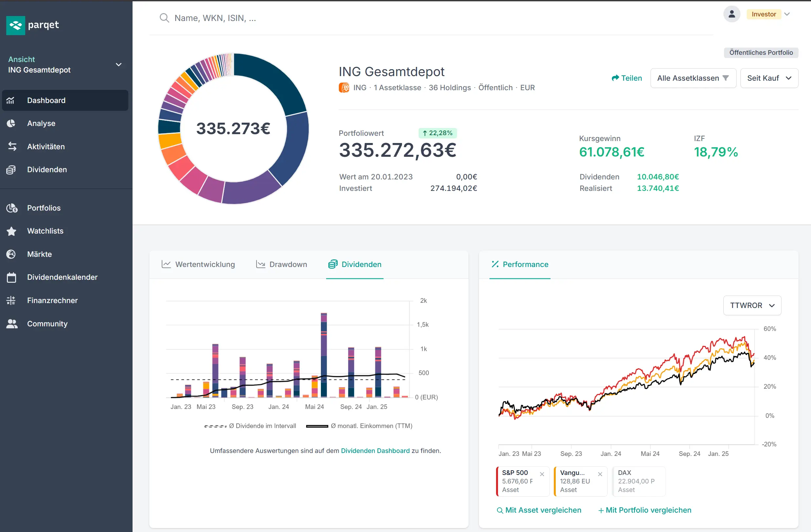Click the ING lion broker icon

click(x=344, y=88)
